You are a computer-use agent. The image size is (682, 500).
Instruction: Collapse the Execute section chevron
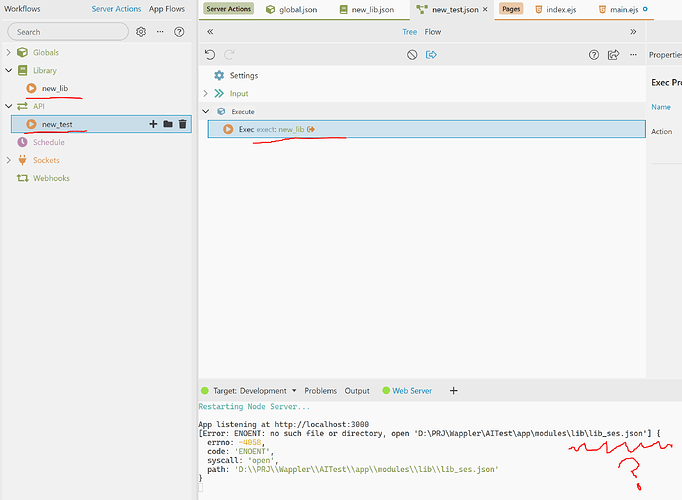206,111
